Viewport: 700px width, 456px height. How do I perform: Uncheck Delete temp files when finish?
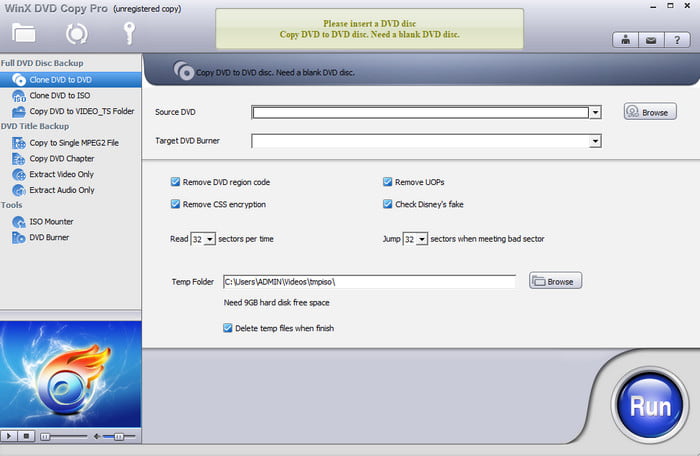pos(228,328)
